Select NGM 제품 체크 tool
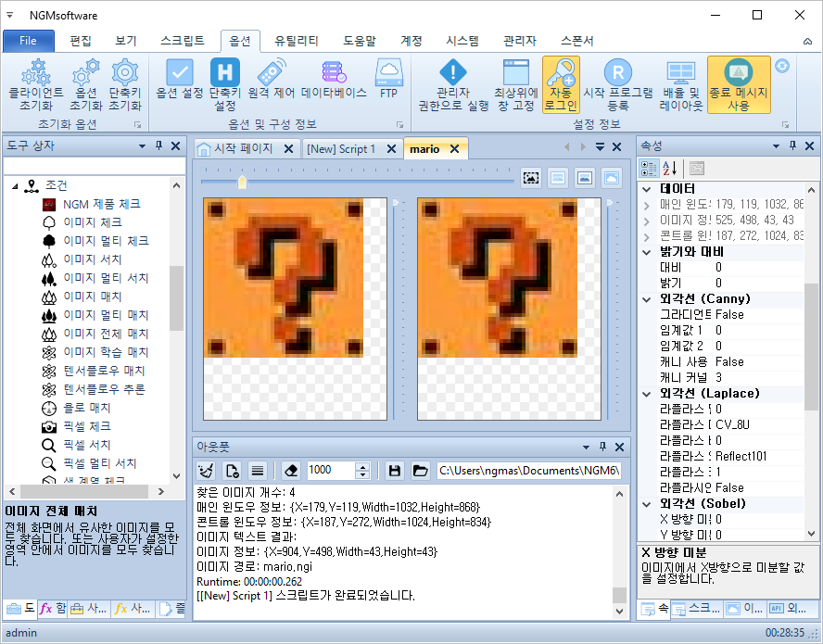 pos(102,204)
